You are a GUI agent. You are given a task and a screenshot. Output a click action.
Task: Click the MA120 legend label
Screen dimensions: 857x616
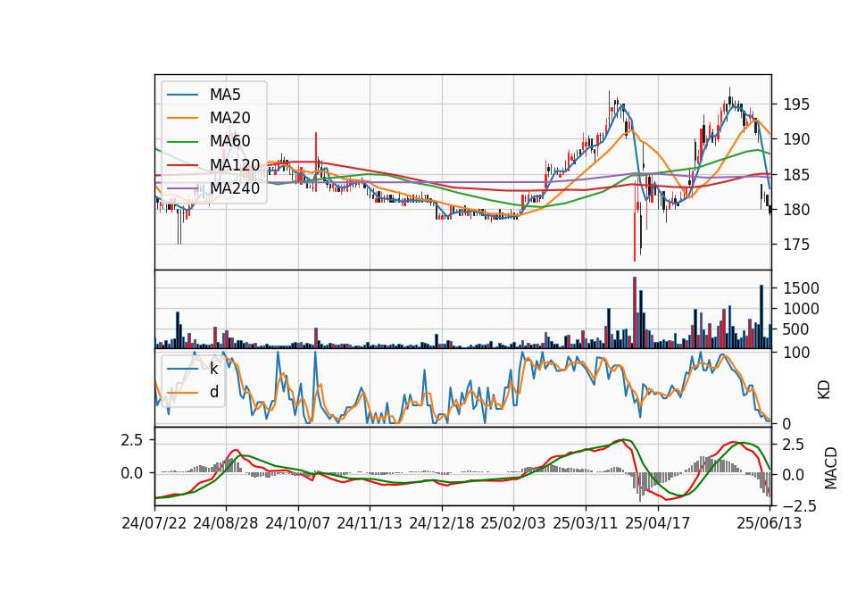235,164
